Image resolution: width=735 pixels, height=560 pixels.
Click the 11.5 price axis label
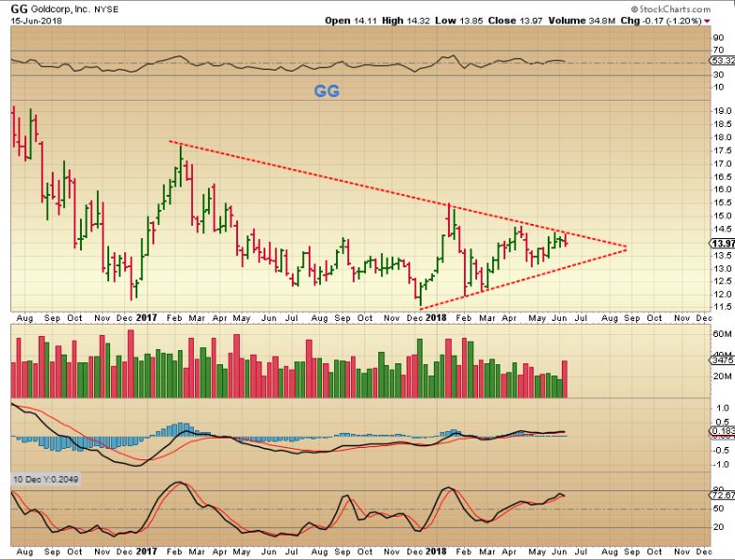point(723,307)
